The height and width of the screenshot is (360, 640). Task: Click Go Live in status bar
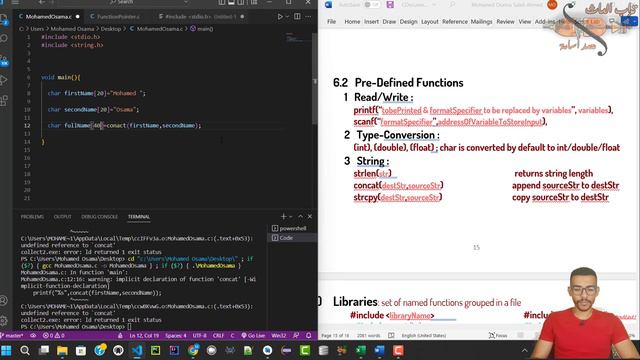(x=253, y=336)
